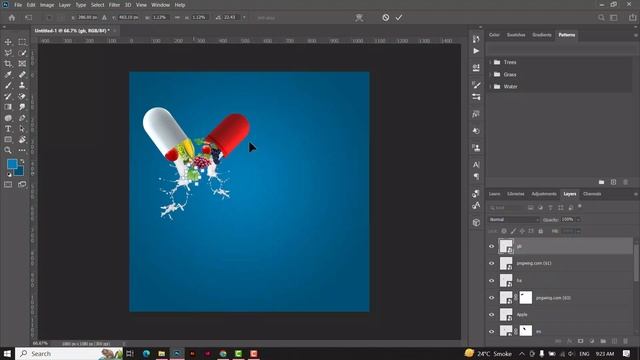The image size is (640, 360).
Task: Click the background color swatch
Action: click(x=19, y=171)
